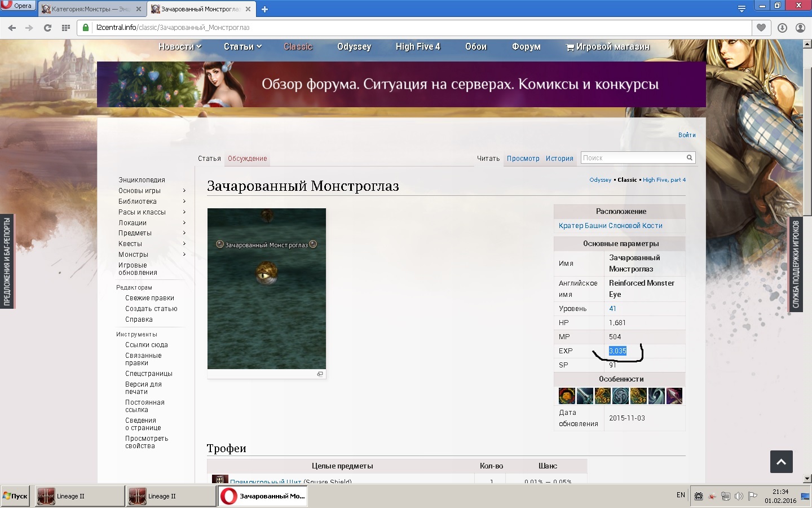Open the Opera user account icon
The width and height of the screenshot is (812, 508).
click(x=800, y=28)
